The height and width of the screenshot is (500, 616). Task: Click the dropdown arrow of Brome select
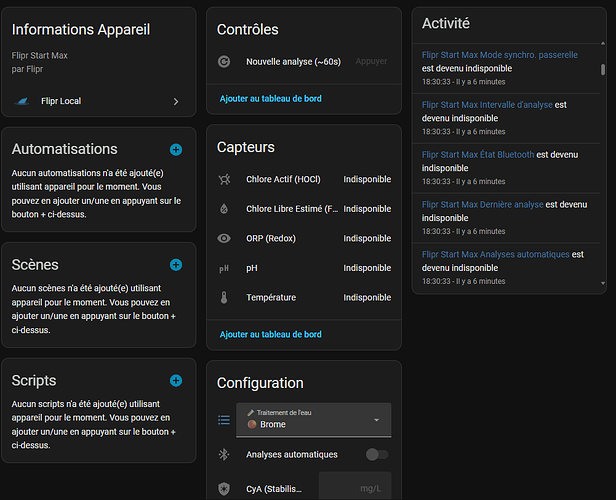click(x=376, y=420)
